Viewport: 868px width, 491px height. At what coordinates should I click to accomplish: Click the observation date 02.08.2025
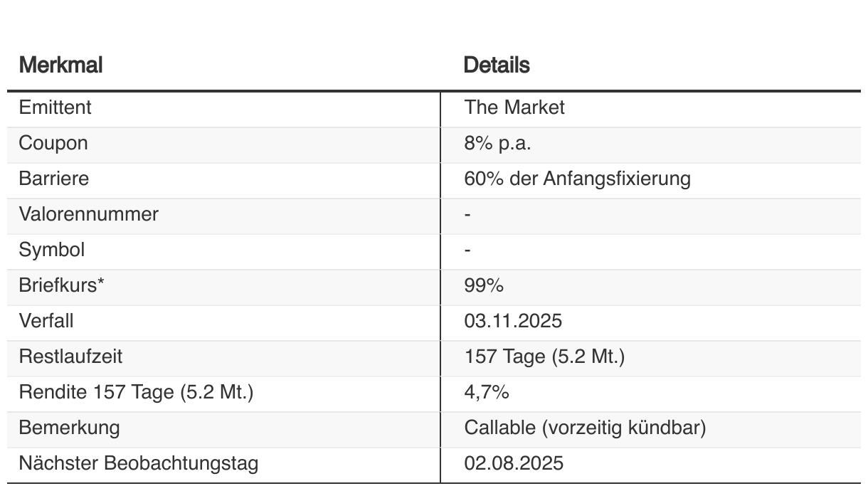click(x=514, y=464)
